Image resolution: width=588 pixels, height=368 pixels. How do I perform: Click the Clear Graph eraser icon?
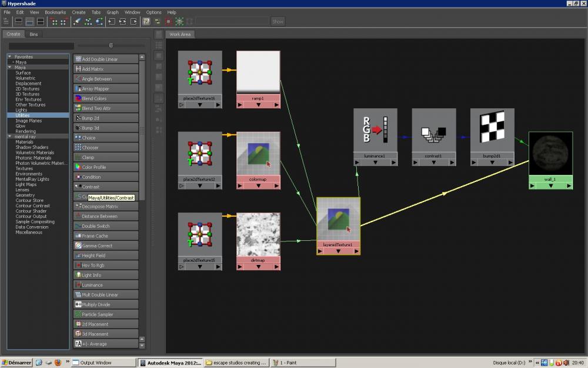click(x=77, y=21)
